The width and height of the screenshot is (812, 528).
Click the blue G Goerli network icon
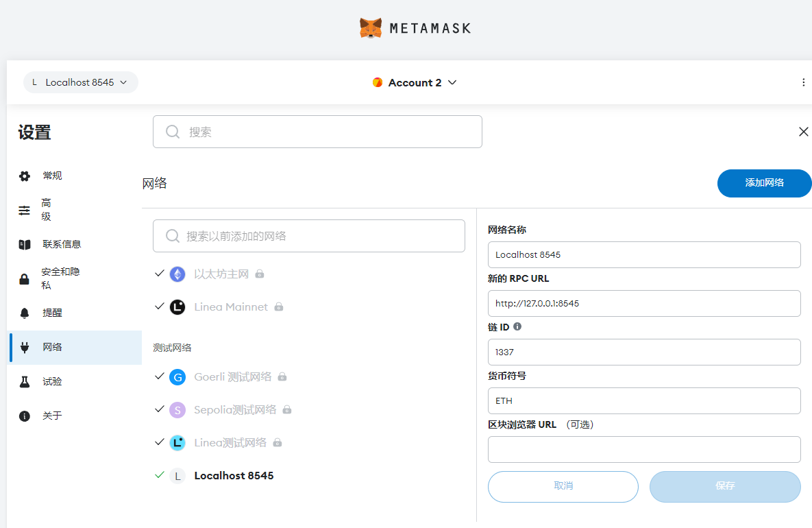(x=177, y=377)
